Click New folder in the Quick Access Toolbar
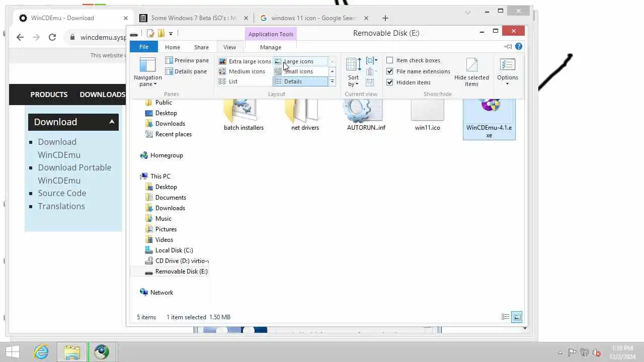The height and width of the screenshot is (362, 644). coord(161,34)
